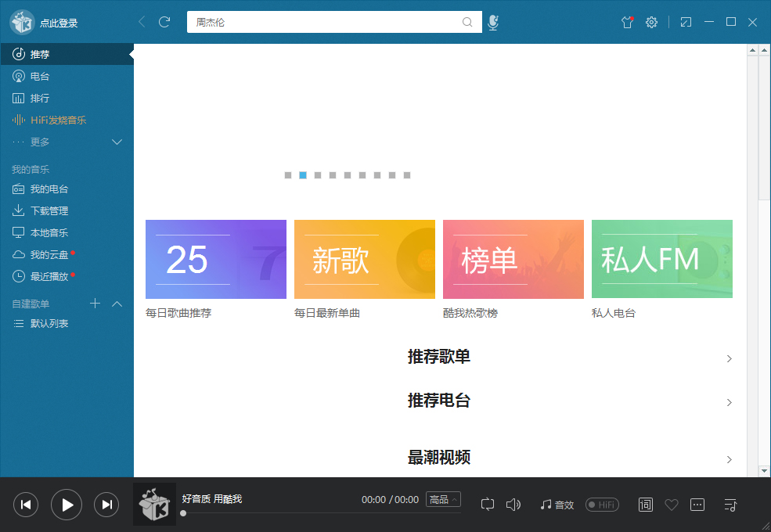Open the skin changer shirt icon
This screenshot has width=771, height=532.
point(626,23)
